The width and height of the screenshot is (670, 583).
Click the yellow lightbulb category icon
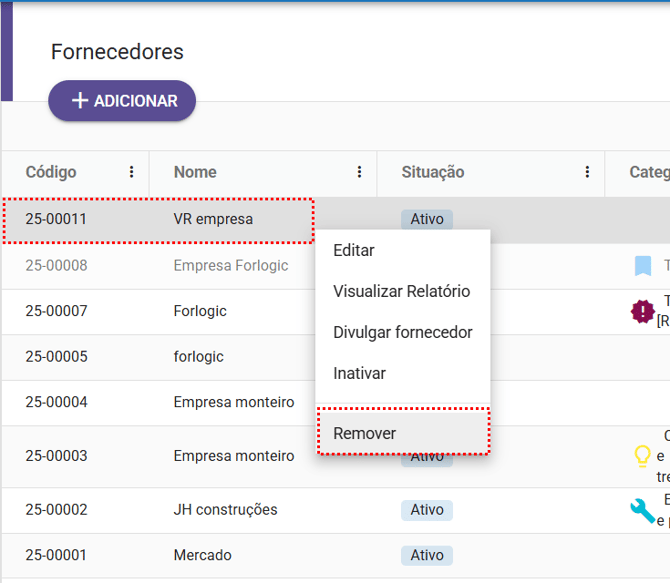click(643, 456)
